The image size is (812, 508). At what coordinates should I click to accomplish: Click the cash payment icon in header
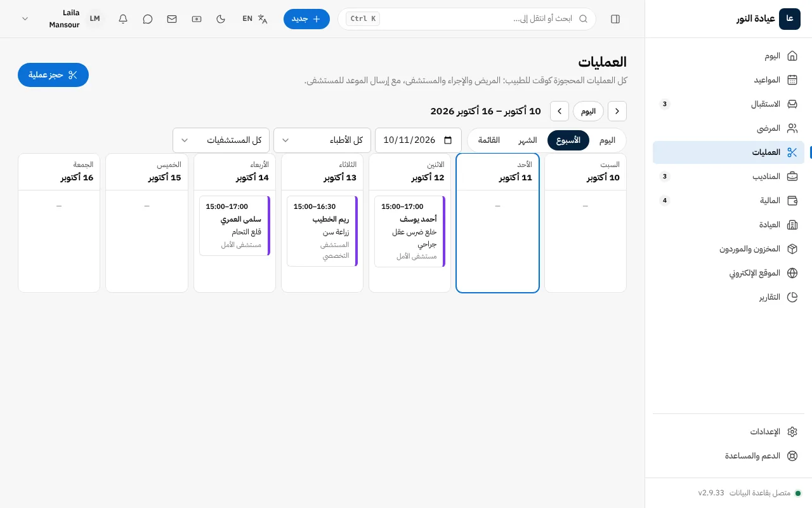tap(197, 19)
